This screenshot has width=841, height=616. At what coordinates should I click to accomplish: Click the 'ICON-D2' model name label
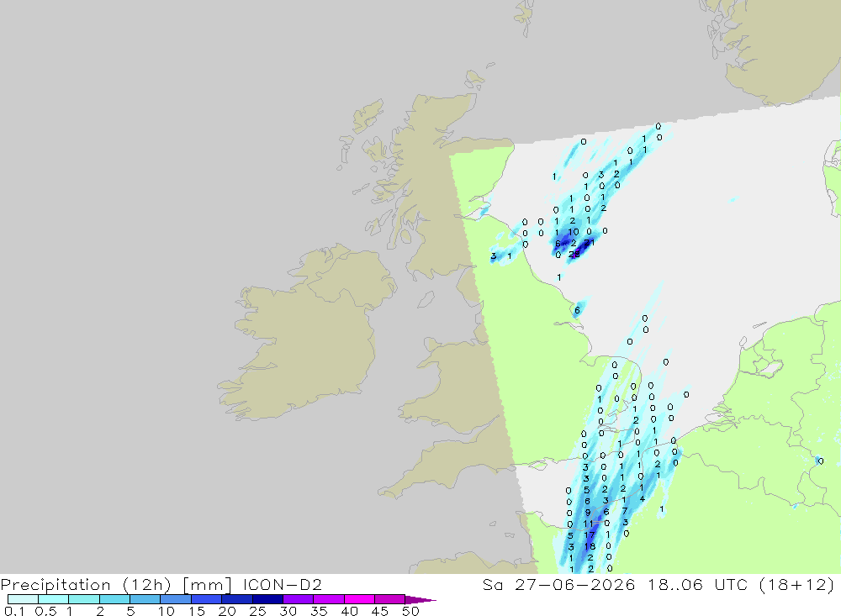(282, 584)
